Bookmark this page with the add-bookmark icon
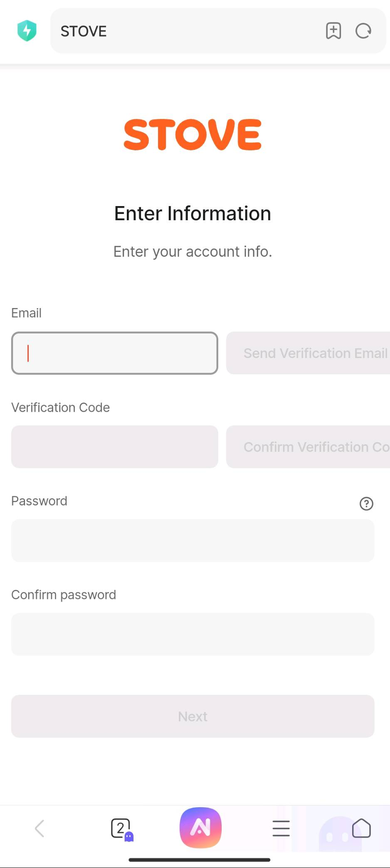 coord(333,31)
